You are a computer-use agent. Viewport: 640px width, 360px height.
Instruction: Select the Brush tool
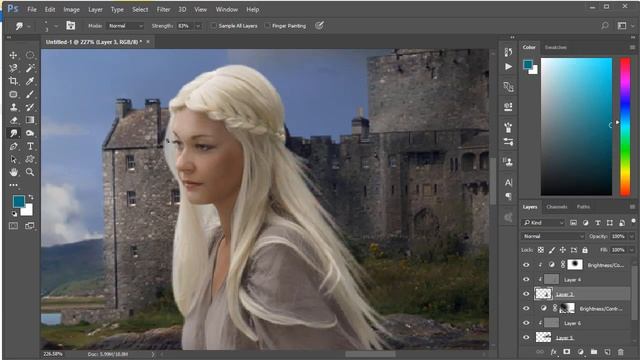point(30,94)
